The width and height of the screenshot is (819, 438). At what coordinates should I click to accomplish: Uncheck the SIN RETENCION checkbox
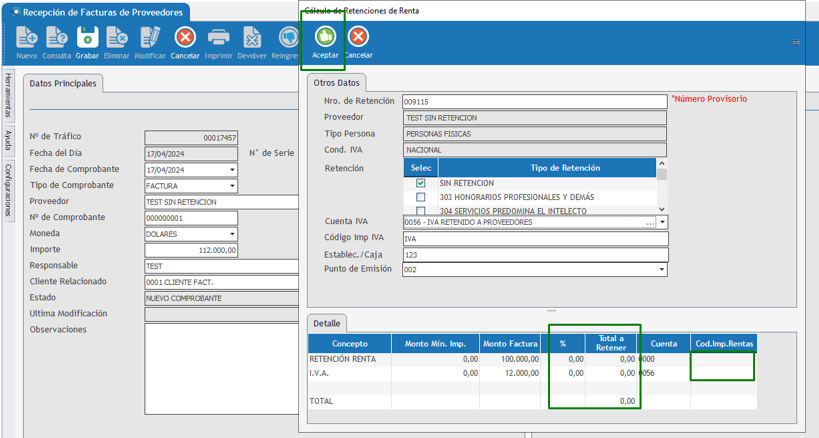[420, 183]
